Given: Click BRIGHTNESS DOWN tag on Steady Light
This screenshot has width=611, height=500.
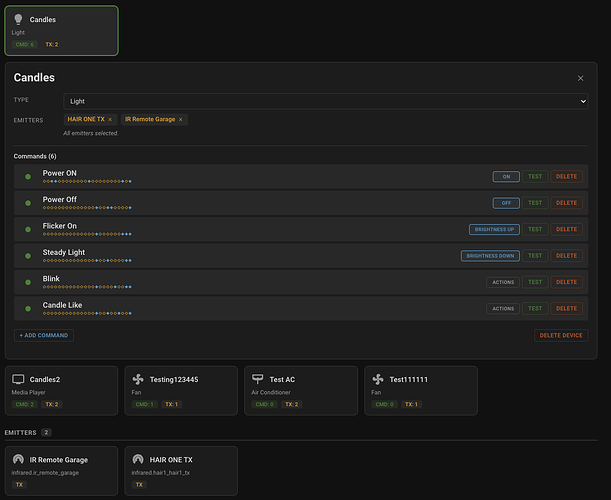Looking at the screenshot, I should click(490, 256).
